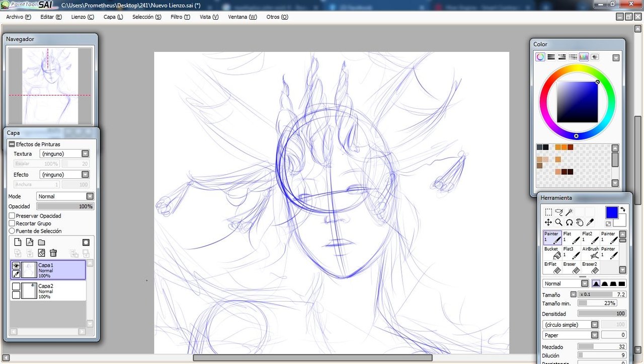Toggle the HSV sliders panel
The height and width of the screenshot is (364, 644).
tap(562, 57)
